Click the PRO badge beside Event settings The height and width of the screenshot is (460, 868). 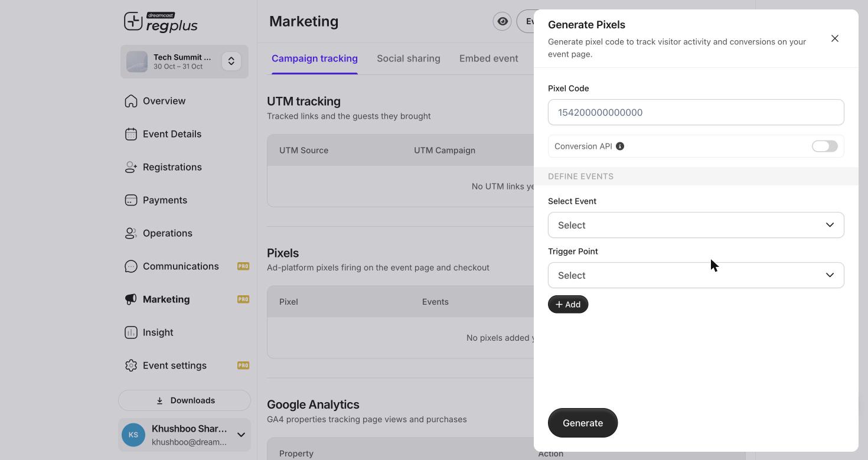243,366
